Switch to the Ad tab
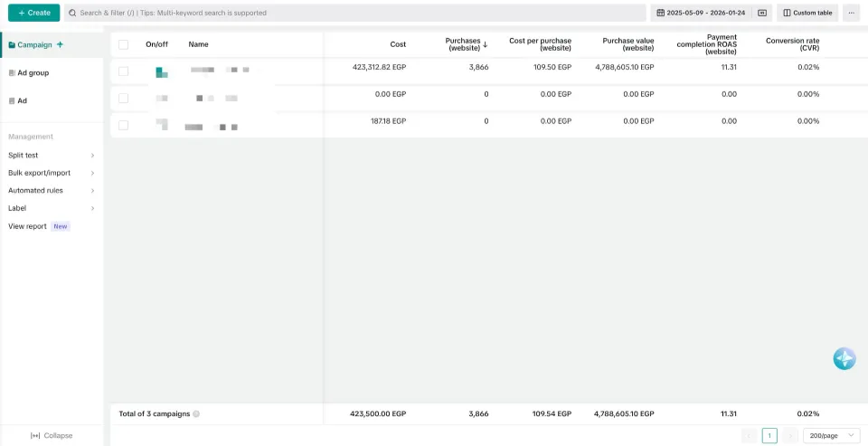 click(x=22, y=100)
